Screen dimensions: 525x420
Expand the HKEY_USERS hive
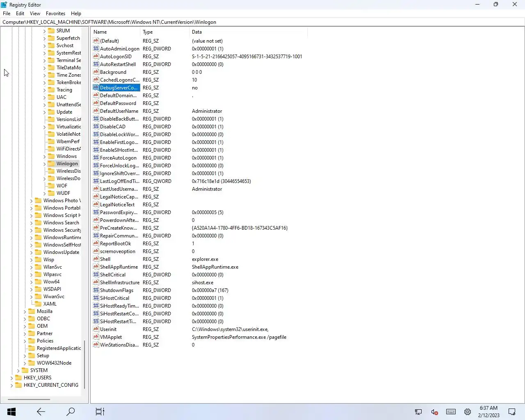[x=11, y=378]
